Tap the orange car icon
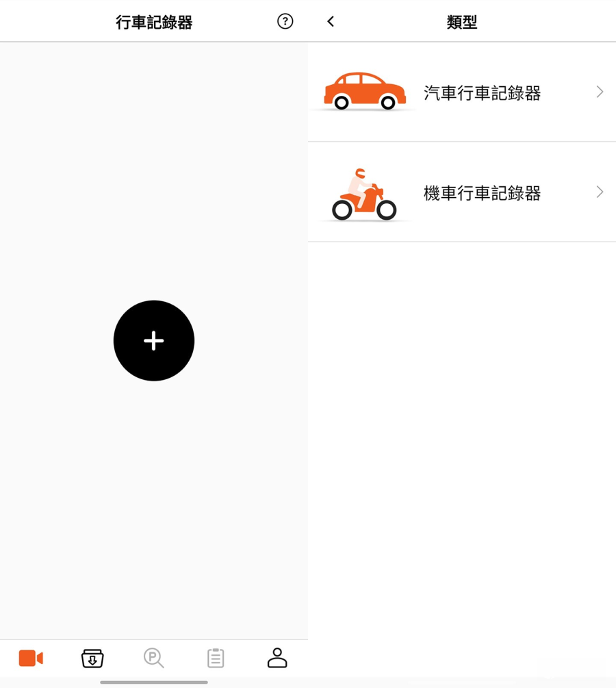Screen dimensions: 616x688 (x=365, y=91)
